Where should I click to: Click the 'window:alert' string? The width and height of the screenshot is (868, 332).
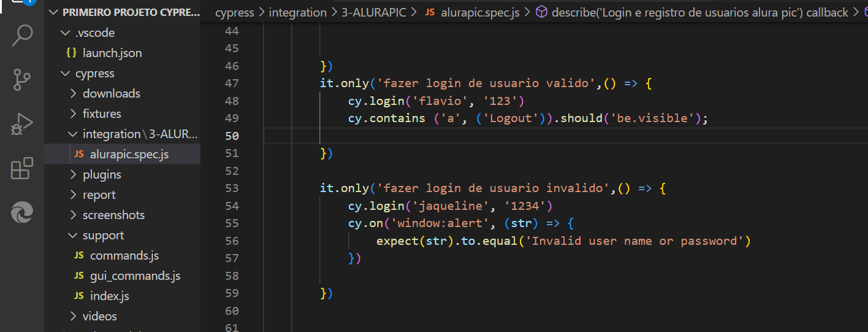(440, 223)
